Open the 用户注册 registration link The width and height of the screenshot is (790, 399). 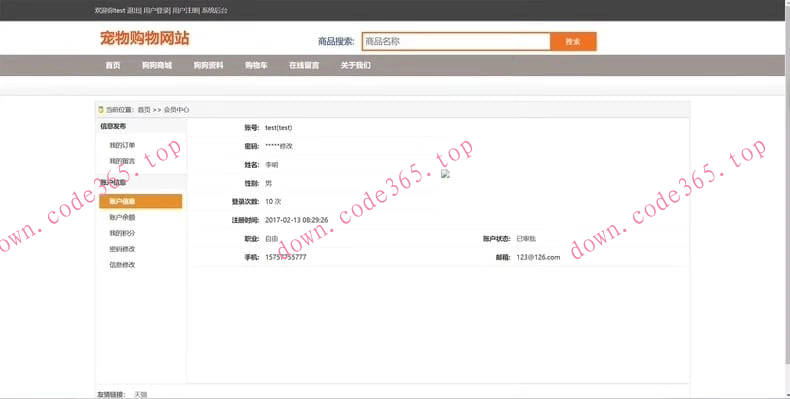pos(186,10)
